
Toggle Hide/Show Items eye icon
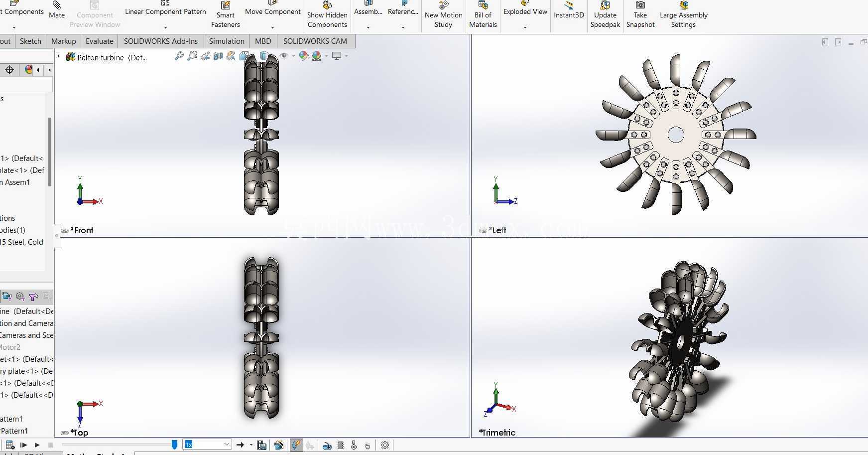284,56
